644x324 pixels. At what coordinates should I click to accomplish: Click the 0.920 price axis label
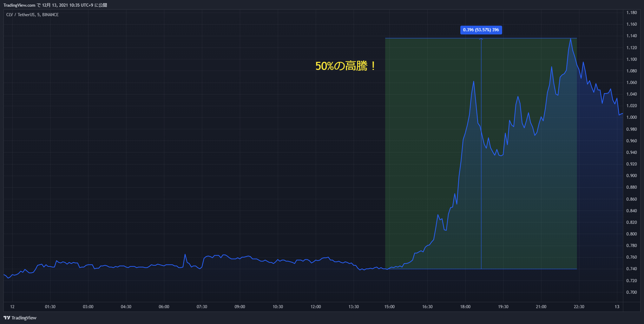631,164
